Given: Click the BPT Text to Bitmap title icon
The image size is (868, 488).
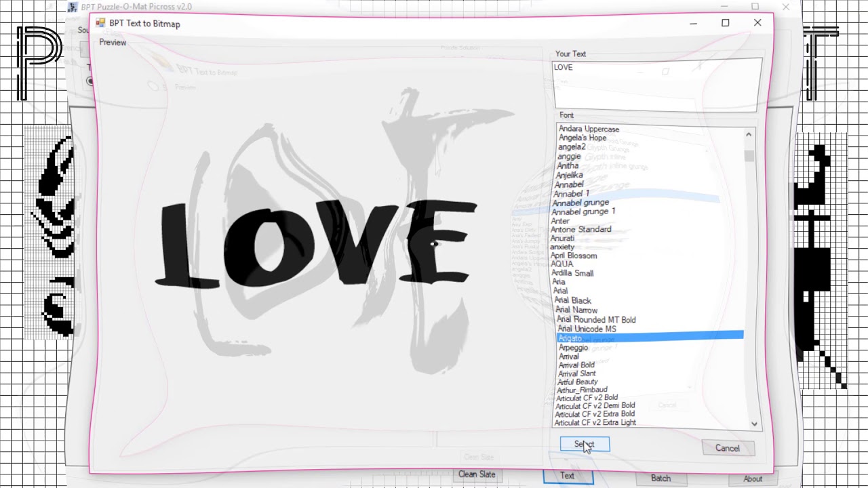Looking at the screenshot, I should click(101, 23).
